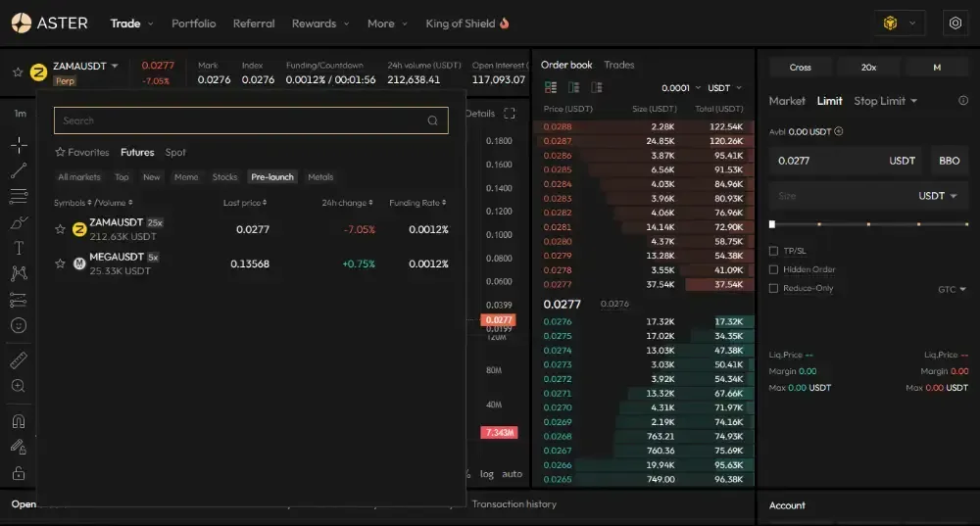Select the zoom in tool
Viewport: 980px width, 526px height.
click(x=19, y=386)
